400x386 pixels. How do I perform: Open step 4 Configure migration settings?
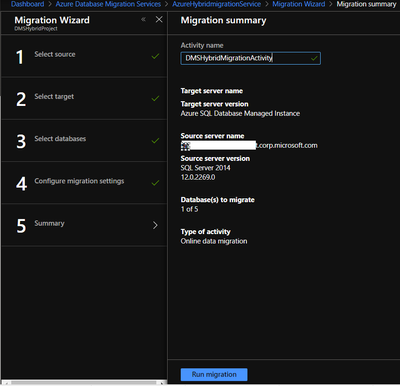click(84, 183)
